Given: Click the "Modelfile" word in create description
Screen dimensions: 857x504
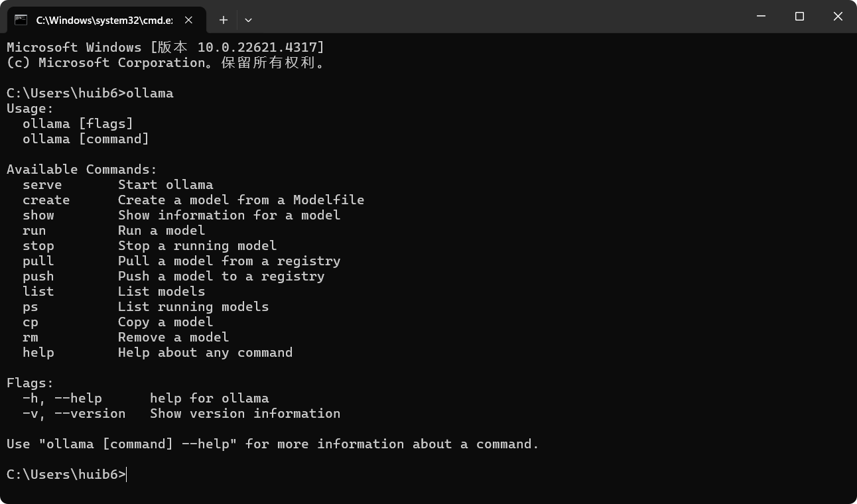Looking at the screenshot, I should [x=328, y=200].
